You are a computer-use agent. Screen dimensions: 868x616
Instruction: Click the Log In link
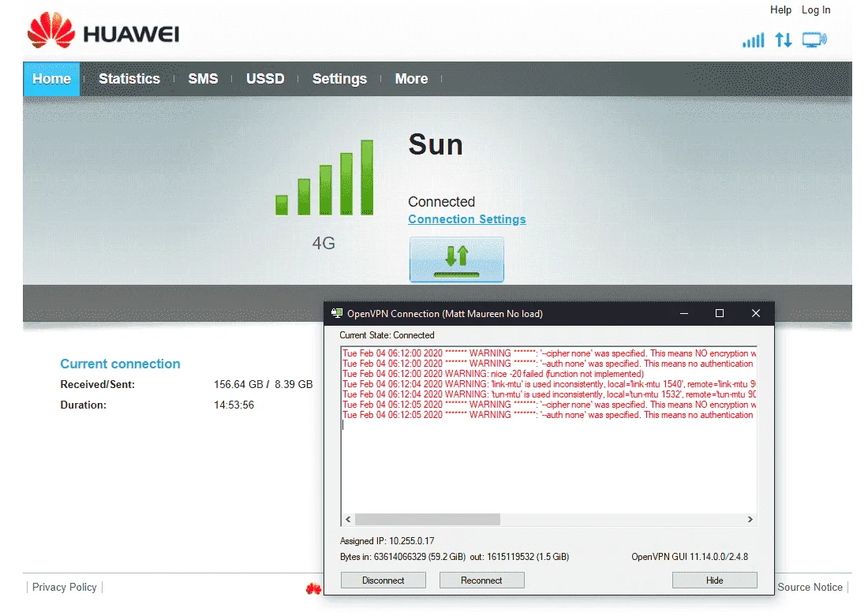click(x=816, y=10)
